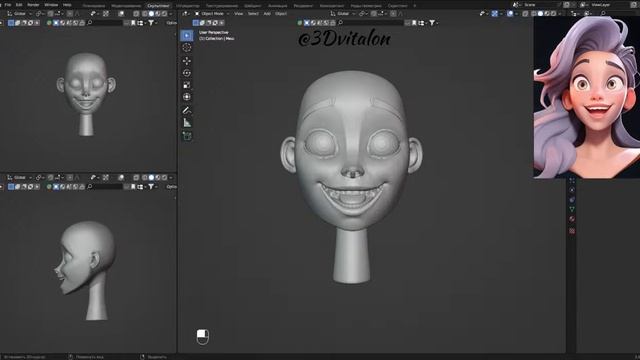
Task: Open main viewport Select menu
Action: 253,13
